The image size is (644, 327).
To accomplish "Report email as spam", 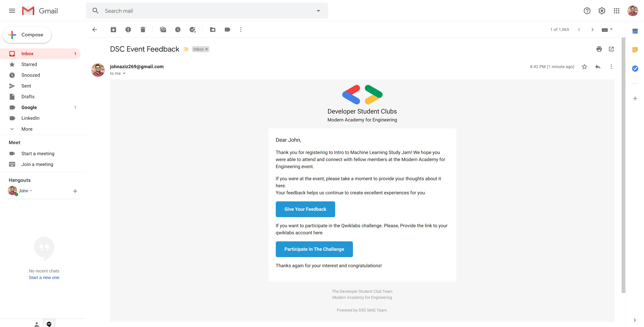I will tap(128, 30).
